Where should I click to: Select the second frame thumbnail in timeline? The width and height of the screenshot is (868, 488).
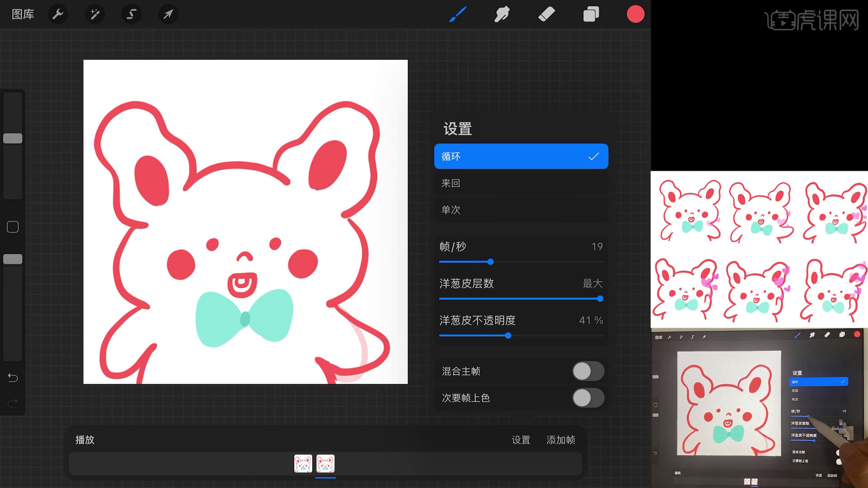coord(325,463)
